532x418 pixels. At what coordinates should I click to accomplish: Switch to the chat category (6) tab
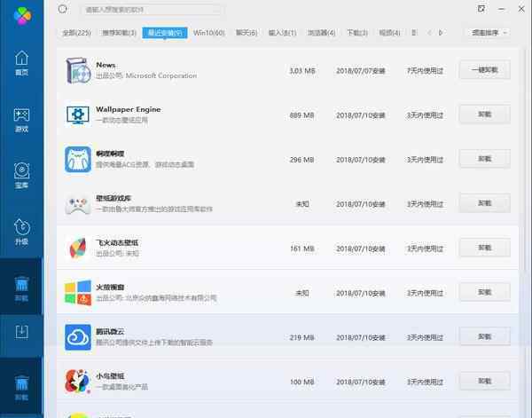(246, 33)
